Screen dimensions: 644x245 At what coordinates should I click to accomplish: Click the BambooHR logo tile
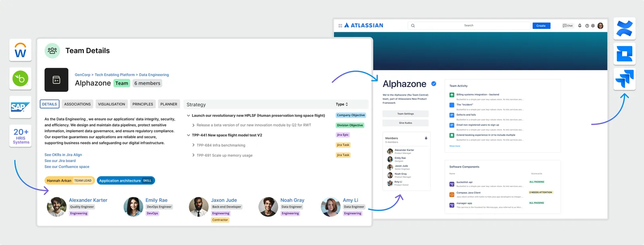tap(20, 79)
